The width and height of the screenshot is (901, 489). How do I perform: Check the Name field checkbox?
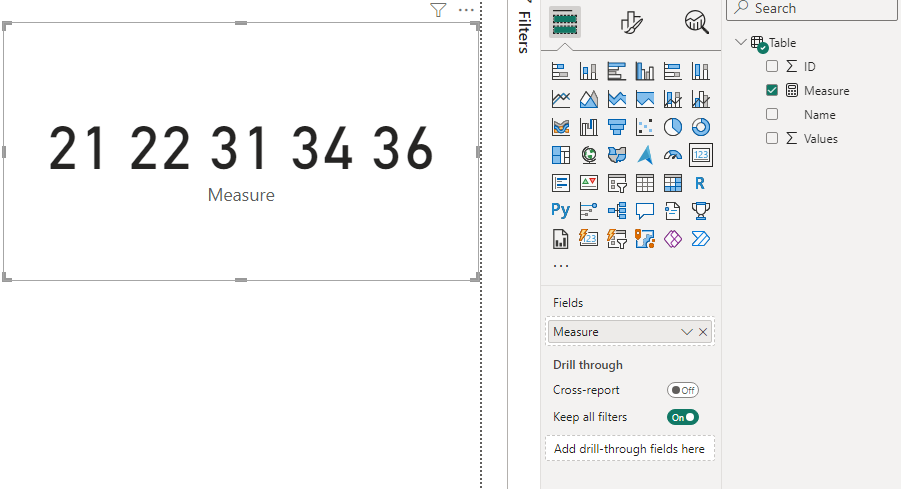click(772, 114)
